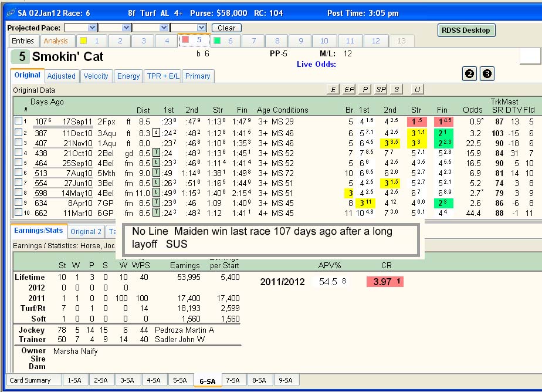The image size is (542, 392).
Task: Select horse tab 8
Action: click(x=277, y=41)
